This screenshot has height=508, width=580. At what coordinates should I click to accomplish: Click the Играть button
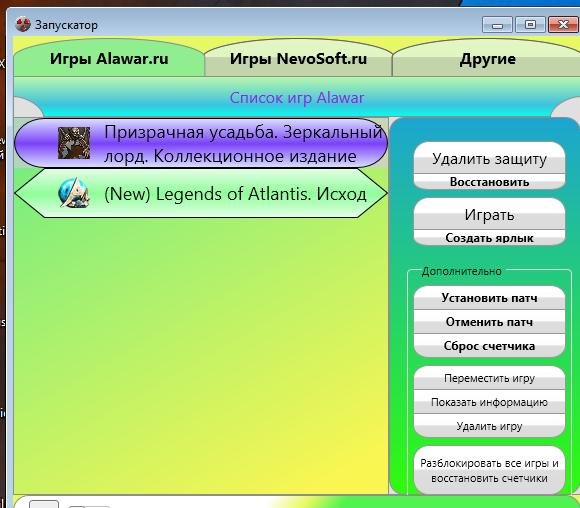tap(489, 214)
